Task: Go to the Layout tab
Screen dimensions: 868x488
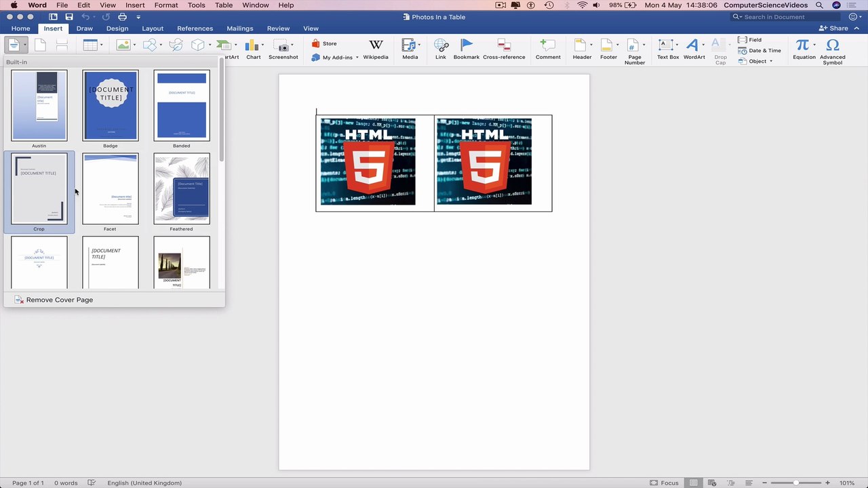Action: (153, 28)
